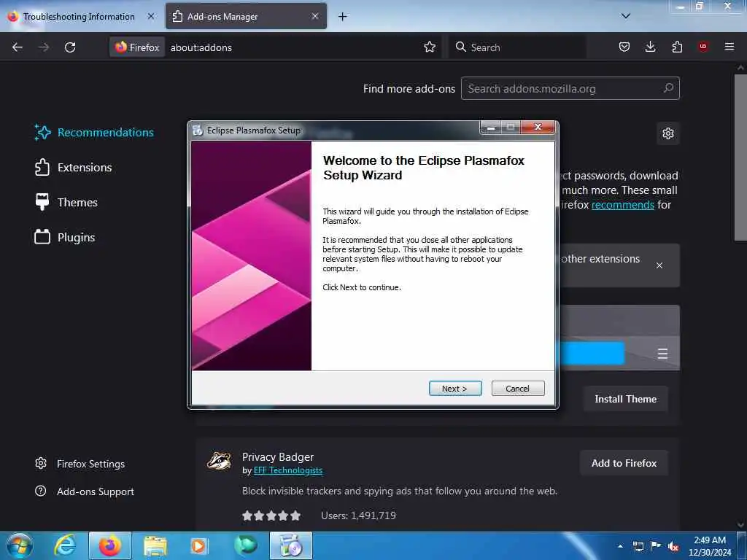Bookmark this page with the star icon

[430, 47]
